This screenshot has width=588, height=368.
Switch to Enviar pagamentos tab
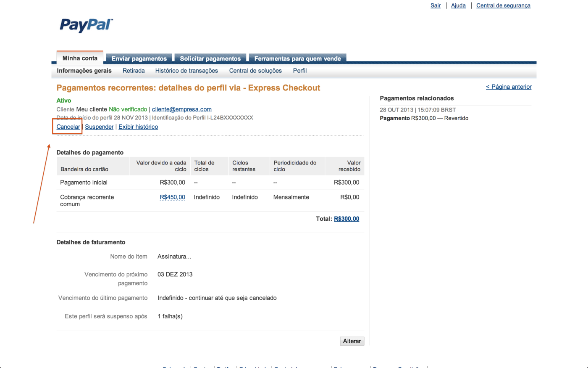(x=139, y=58)
